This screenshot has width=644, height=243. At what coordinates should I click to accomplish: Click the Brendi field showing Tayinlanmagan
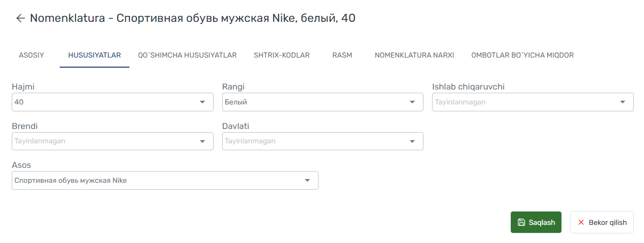(112, 141)
